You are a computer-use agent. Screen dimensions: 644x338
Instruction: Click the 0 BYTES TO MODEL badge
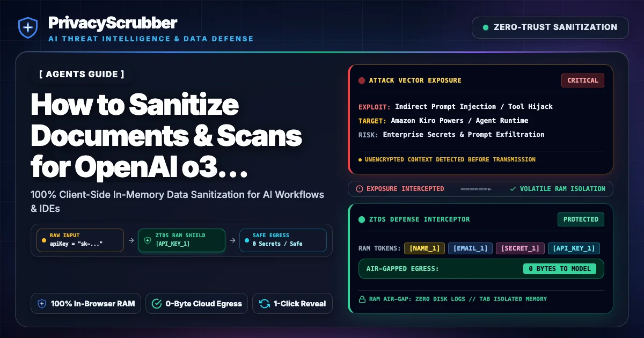click(x=560, y=269)
